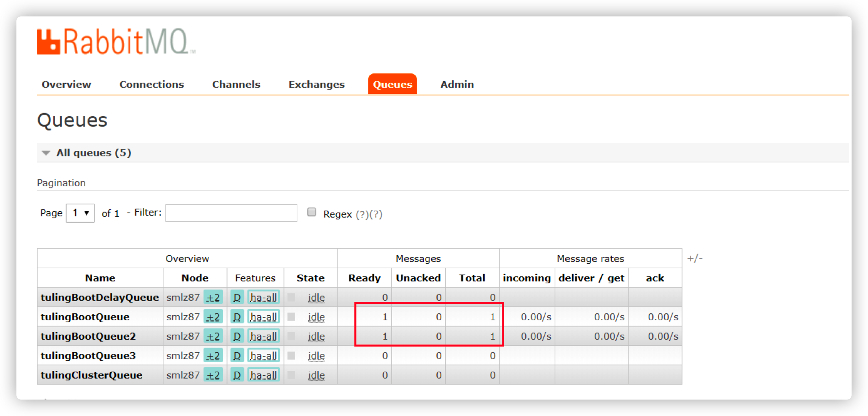Click the ha-all policy badge for tulingBootDelayQueue
Screen dimensions: 868x416
coord(263,297)
